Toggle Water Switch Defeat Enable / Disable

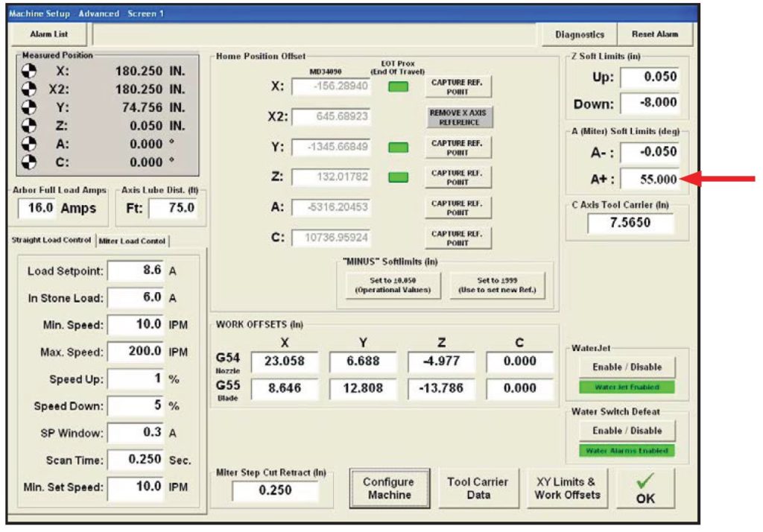pyautogui.click(x=627, y=430)
